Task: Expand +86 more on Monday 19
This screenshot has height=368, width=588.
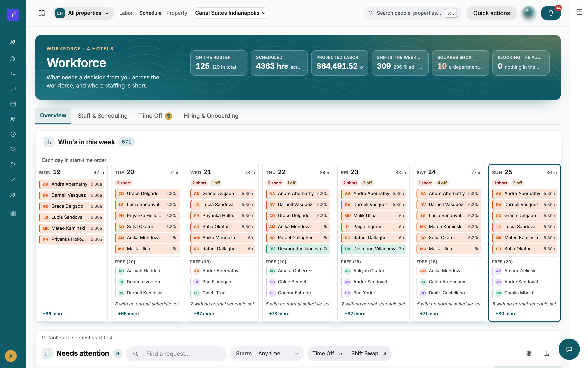Action: click(x=53, y=314)
